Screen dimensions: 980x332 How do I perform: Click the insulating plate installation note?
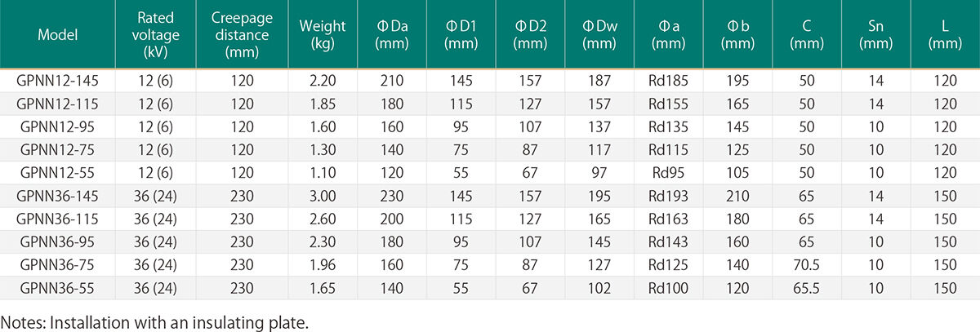(x=155, y=321)
